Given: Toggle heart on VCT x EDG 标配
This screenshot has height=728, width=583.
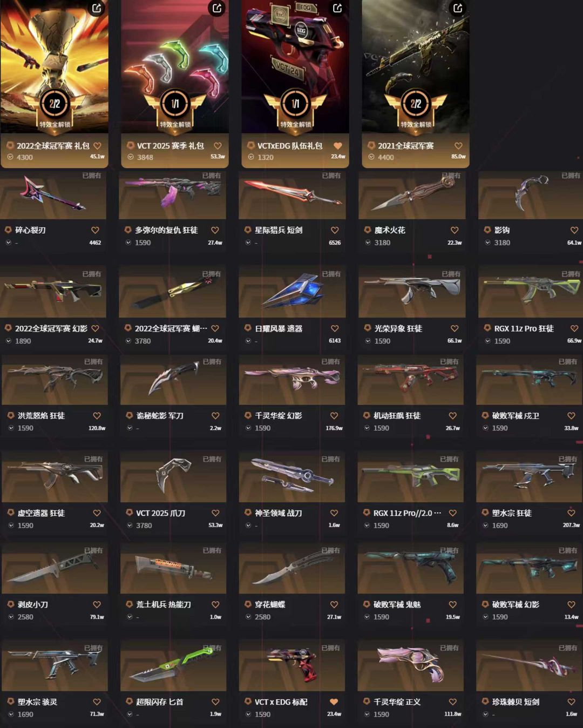Looking at the screenshot, I should tap(334, 702).
